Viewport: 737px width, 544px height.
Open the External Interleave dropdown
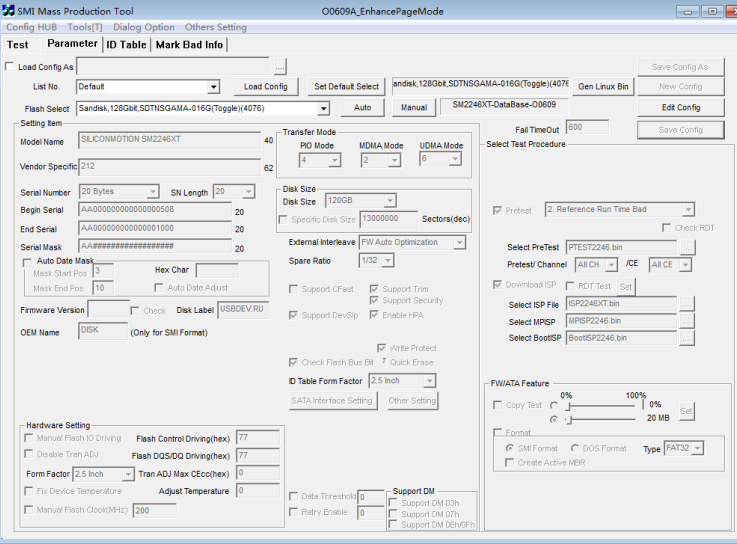pyautogui.click(x=459, y=243)
